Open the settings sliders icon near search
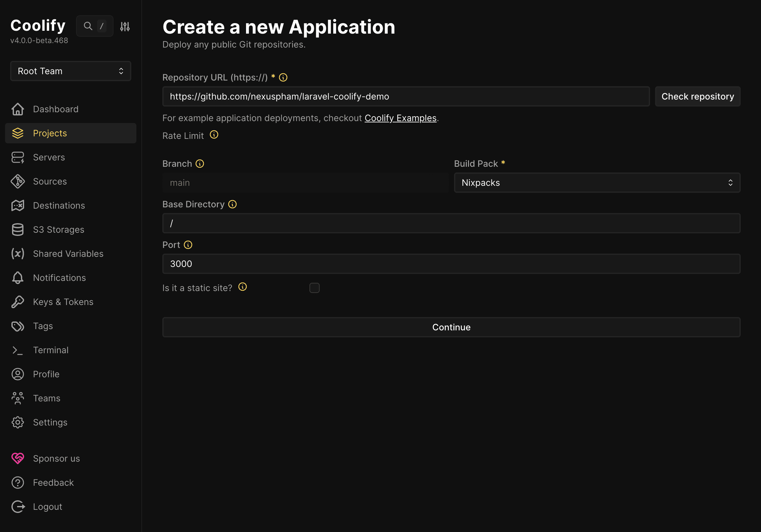 point(125,26)
